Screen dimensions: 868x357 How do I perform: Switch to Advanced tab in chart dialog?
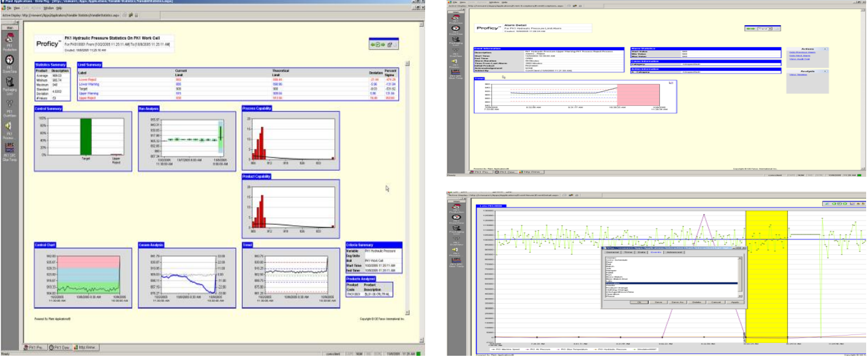coord(675,252)
